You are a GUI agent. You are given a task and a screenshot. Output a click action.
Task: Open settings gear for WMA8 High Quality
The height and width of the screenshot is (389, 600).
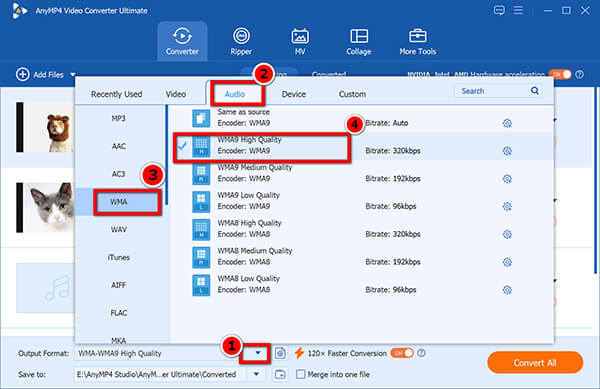pyautogui.click(x=507, y=234)
